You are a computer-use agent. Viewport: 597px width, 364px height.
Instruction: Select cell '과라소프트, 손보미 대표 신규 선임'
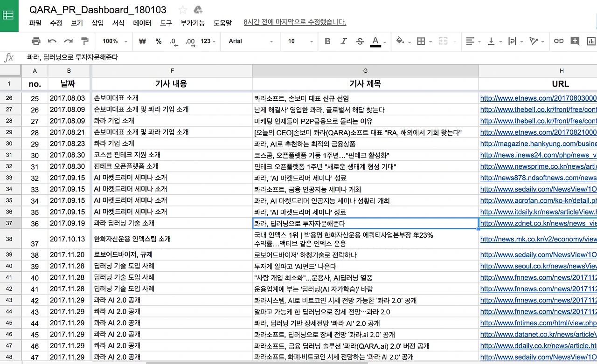[365, 98]
